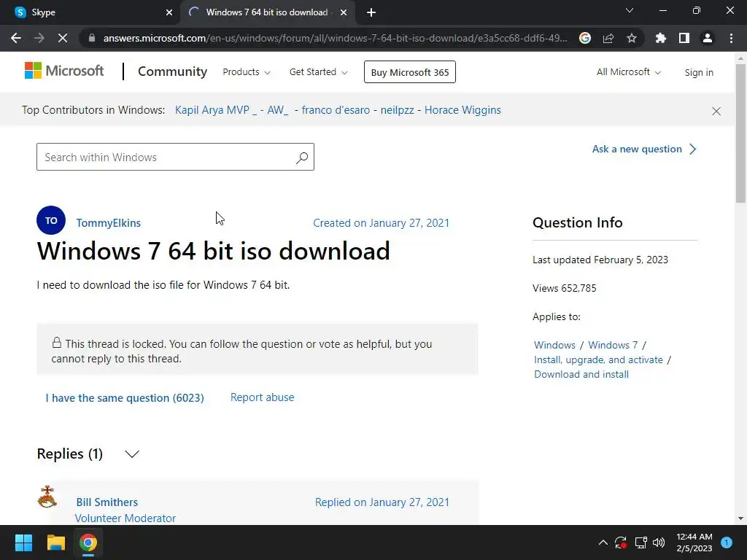Click Bill Smithers avatar image
Viewport: 747px width, 560px height.
(47, 497)
